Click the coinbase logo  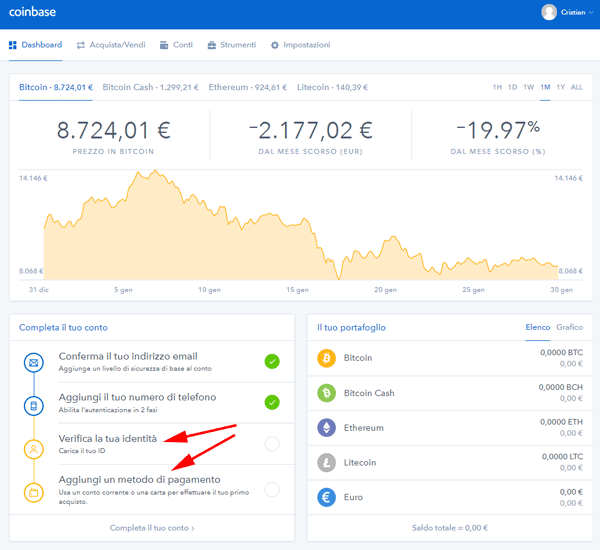tap(32, 12)
